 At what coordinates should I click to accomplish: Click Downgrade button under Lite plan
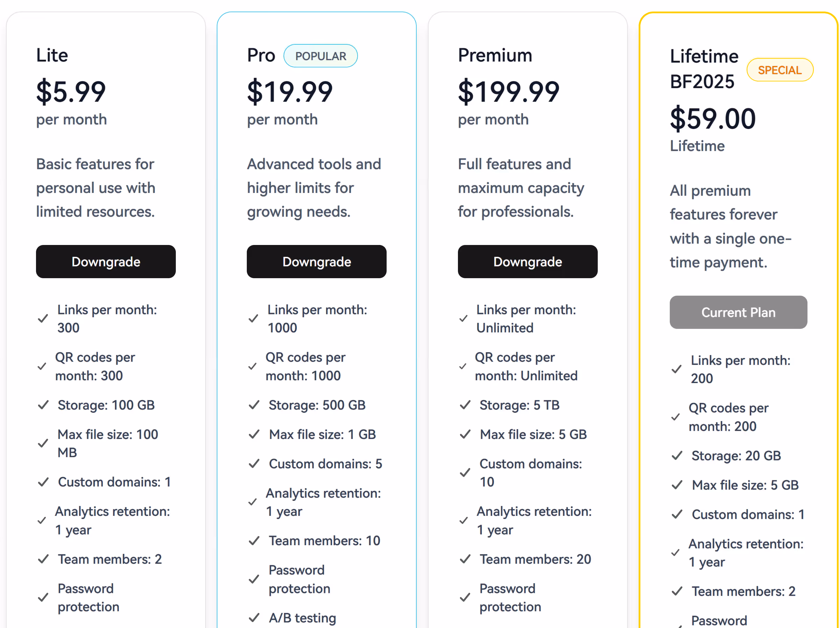pos(106,262)
